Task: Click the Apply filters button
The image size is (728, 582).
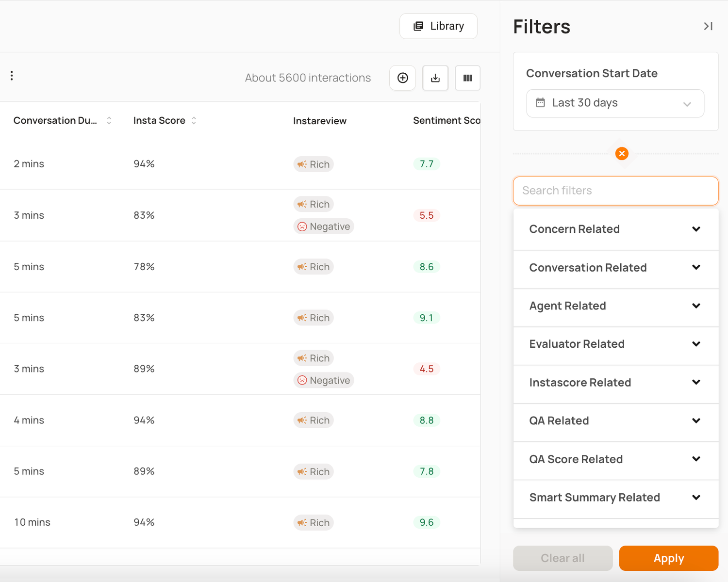Action: [x=668, y=558]
